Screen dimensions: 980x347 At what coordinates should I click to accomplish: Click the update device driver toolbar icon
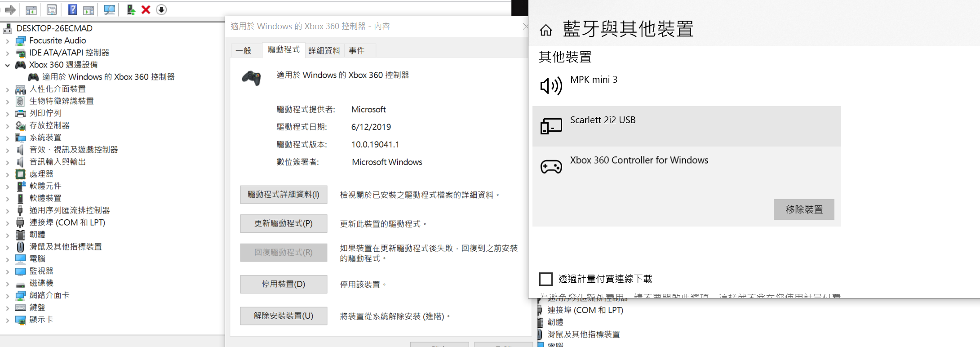[131, 10]
